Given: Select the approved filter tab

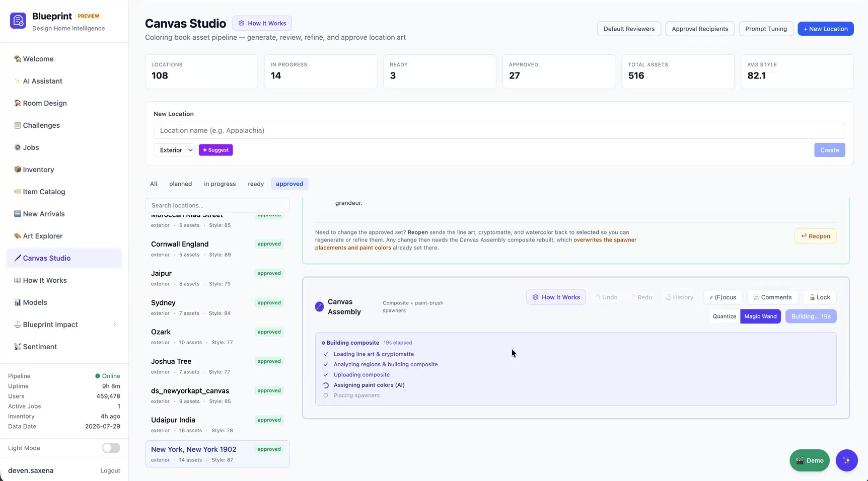Looking at the screenshot, I should (290, 184).
